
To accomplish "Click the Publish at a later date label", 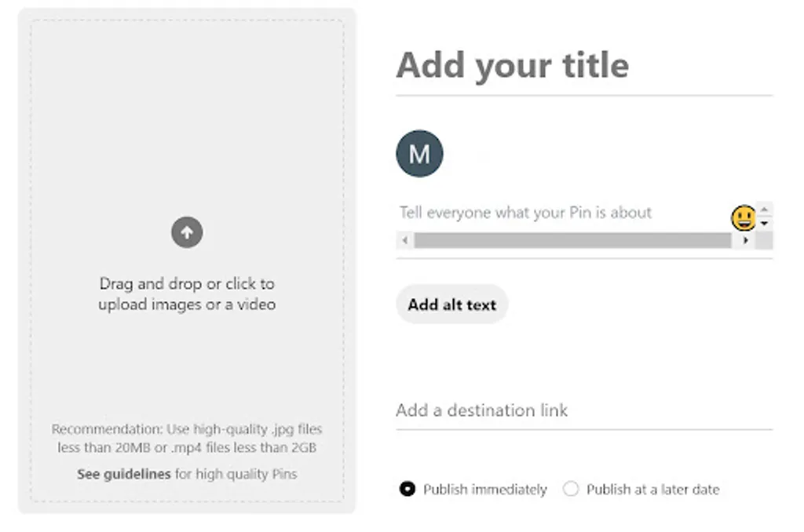I will pos(652,490).
